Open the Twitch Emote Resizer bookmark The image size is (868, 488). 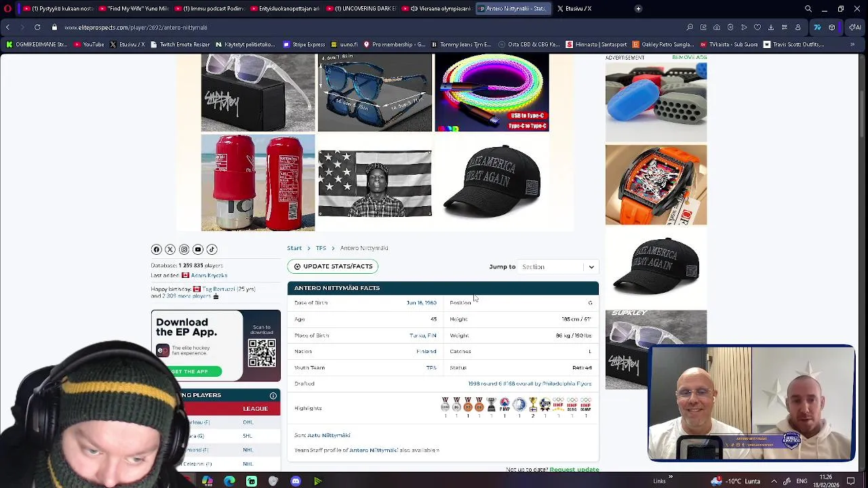(180, 45)
